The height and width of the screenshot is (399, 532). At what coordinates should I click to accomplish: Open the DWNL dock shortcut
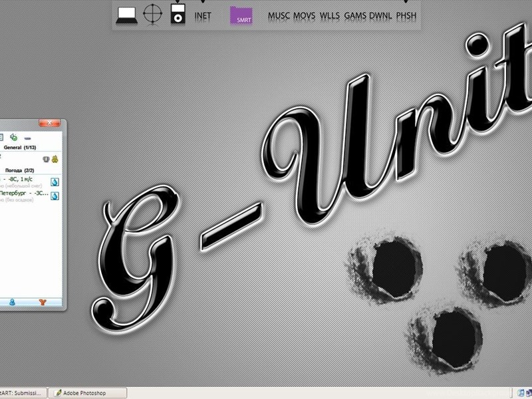coord(380,15)
